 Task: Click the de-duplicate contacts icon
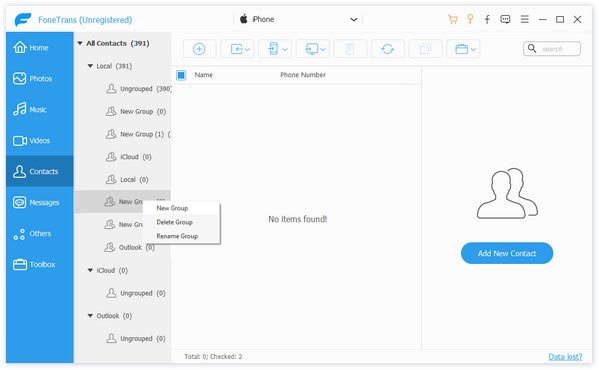[x=425, y=49]
